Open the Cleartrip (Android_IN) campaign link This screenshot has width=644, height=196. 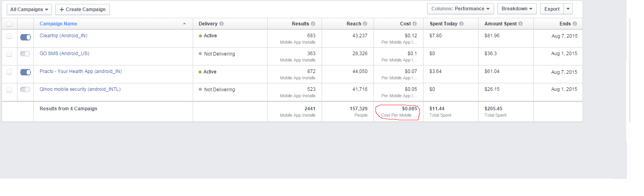(x=63, y=36)
